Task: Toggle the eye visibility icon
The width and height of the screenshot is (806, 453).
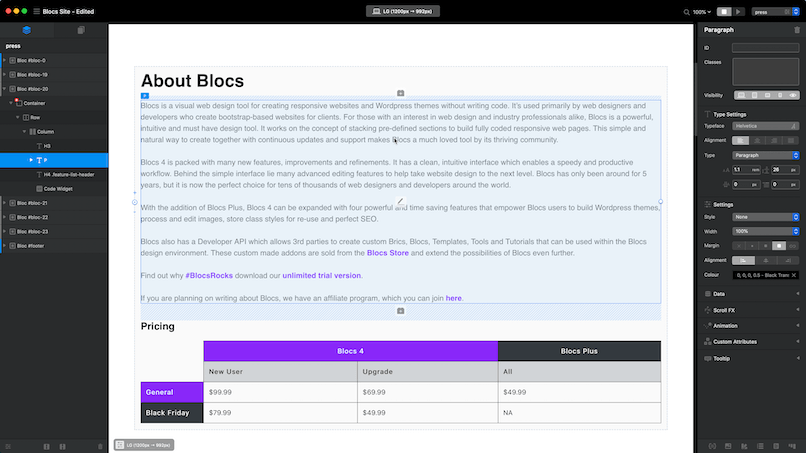Action: pos(793,95)
